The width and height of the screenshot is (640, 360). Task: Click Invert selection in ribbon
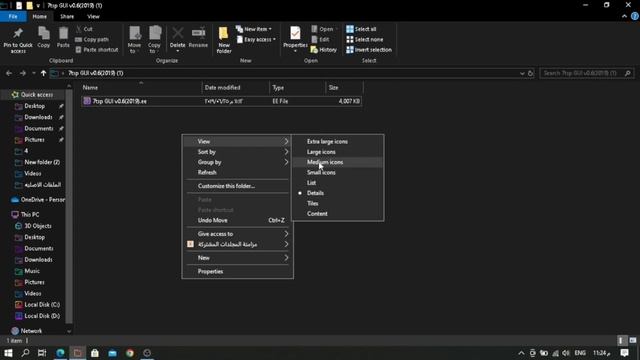pos(369,50)
